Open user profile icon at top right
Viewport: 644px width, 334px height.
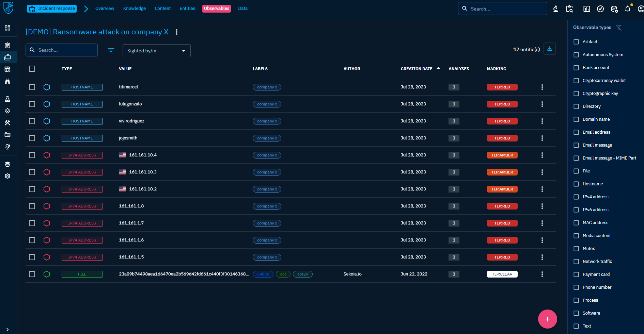tap(640, 9)
